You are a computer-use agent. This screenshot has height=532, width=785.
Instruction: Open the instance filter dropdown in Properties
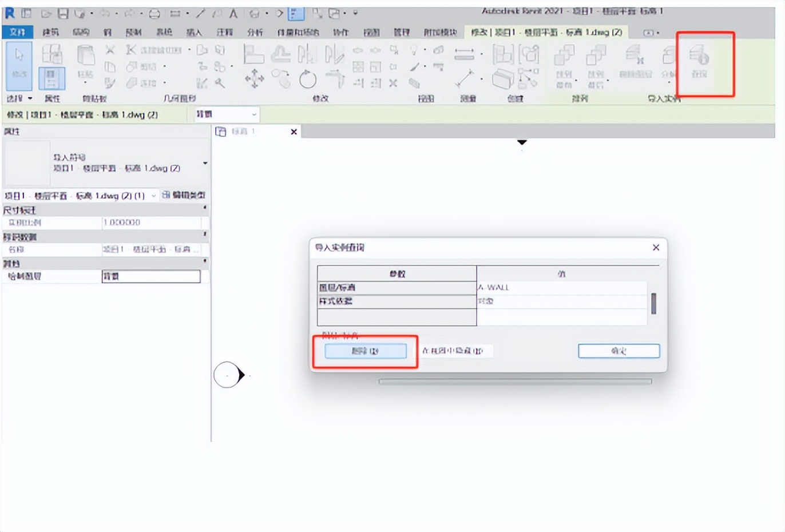coord(153,196)
